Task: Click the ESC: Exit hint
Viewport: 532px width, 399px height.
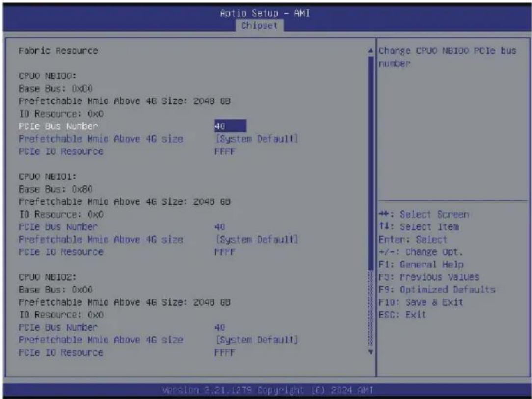Action: point(402,315)
